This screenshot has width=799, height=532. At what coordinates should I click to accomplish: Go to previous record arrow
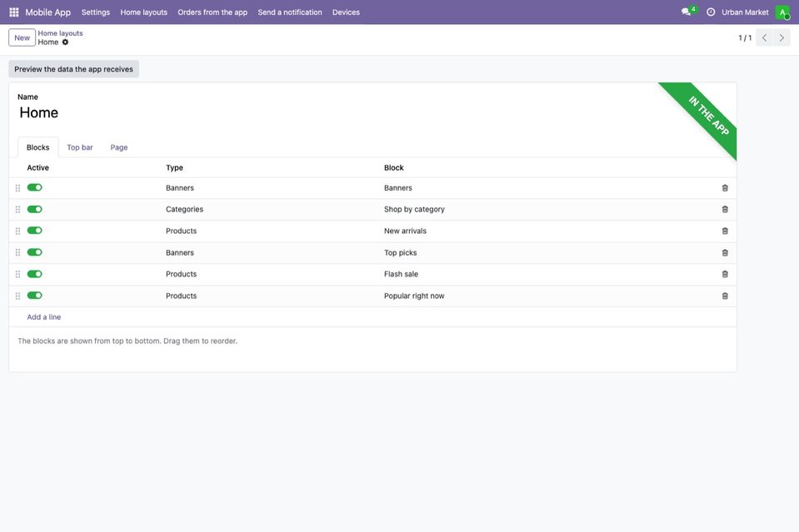click(x=764, y=37)
